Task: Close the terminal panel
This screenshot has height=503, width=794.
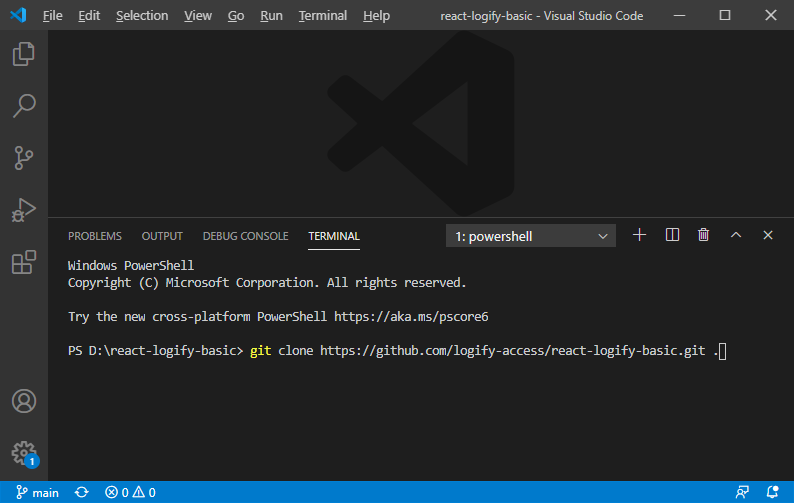Action: [x=768, y=235]
